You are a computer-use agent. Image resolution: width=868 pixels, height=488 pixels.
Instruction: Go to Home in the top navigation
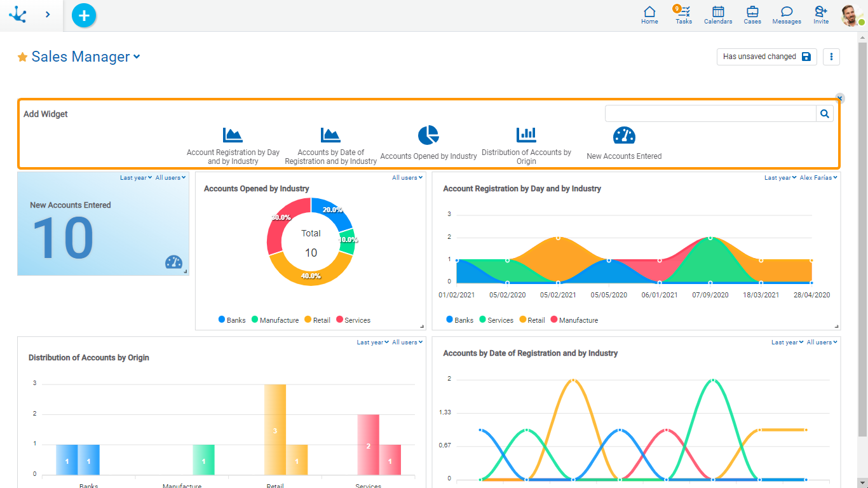click(x=649, y=15)
